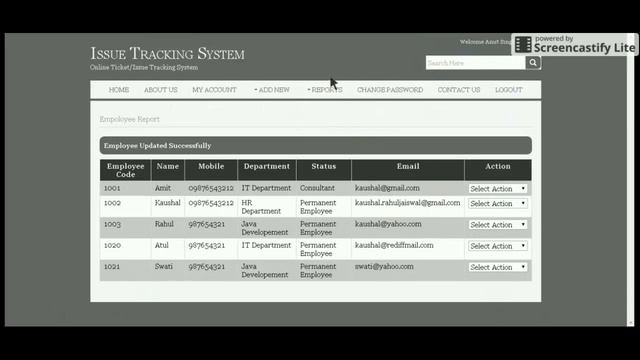Click email kaushal@gmail.com
640x360 pixels.
point(387,188)
